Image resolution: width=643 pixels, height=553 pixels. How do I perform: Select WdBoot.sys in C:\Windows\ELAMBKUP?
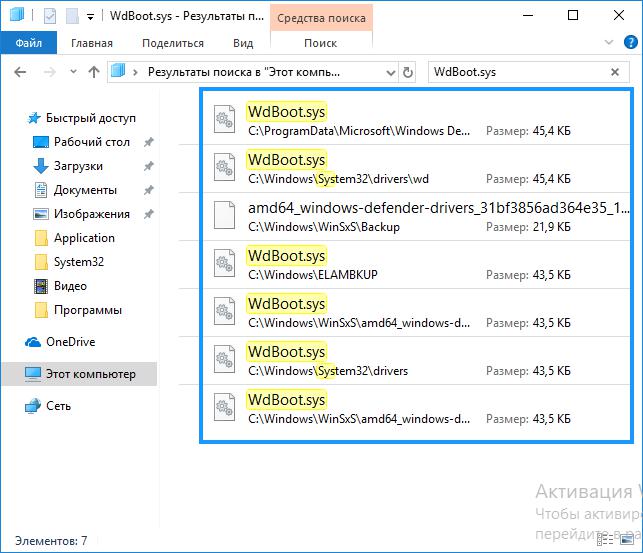pyautogui.click(x=417, y=264)
